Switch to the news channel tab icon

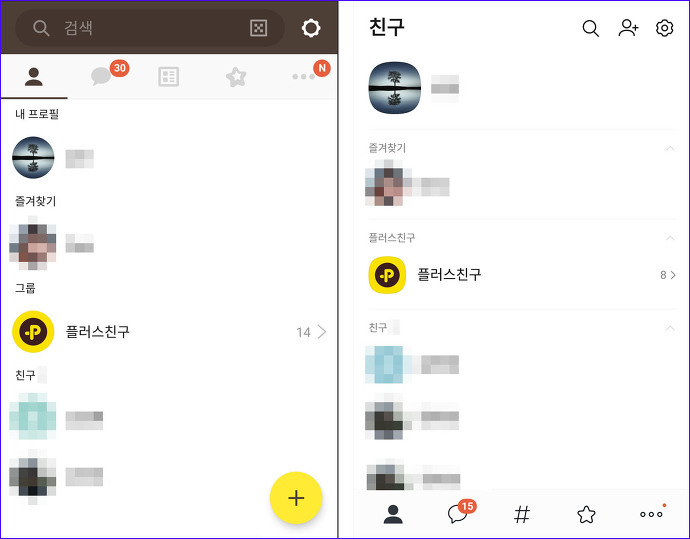(169, 77)
